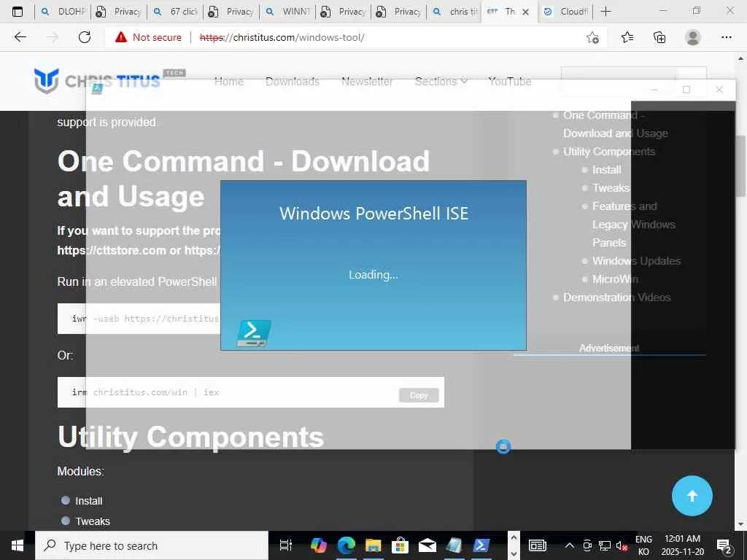Image resolution: width=747 pixels, height=560 pixels.
Task: Click the Copy button beside irm command
Action: point(419,395)
